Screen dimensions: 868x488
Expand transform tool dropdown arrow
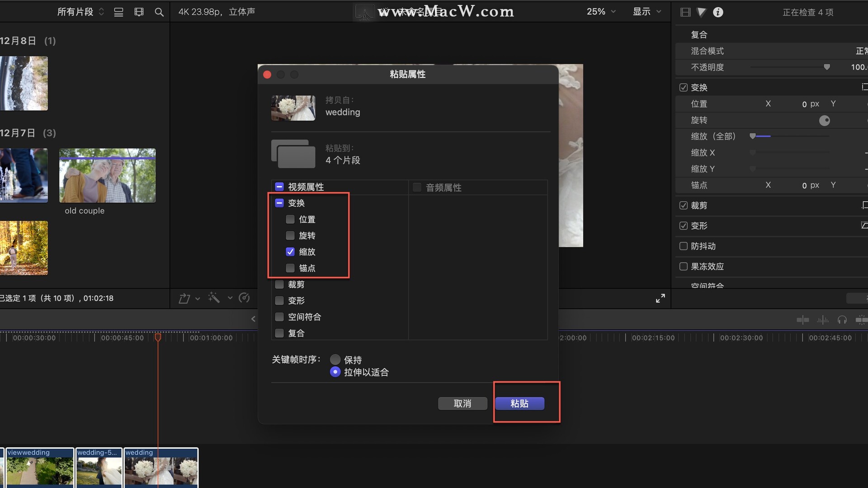198,299
